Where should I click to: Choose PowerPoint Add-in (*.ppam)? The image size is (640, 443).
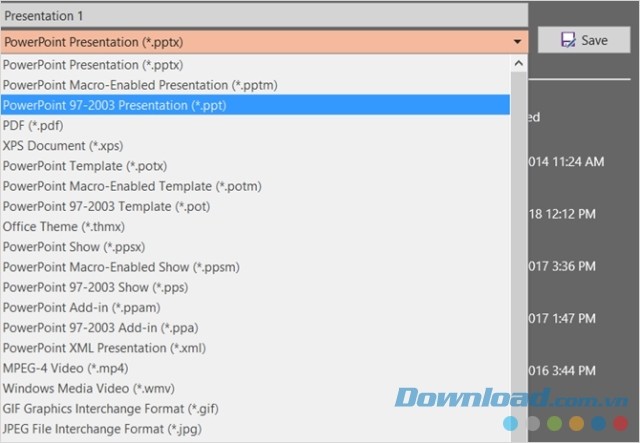256,307
